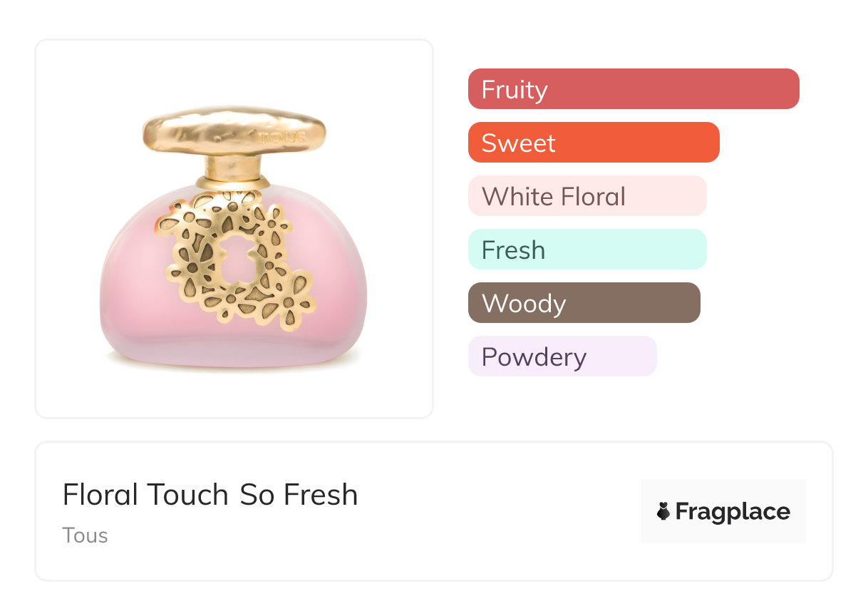Choose the Powdery accord bar

[562, 356]
